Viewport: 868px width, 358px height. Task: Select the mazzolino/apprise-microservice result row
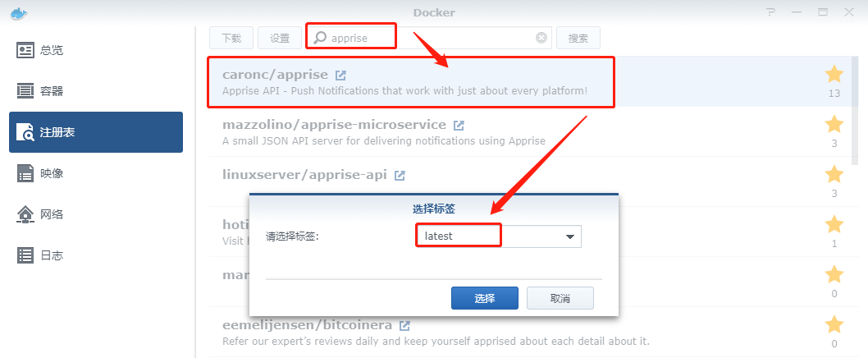click(532, 132)
